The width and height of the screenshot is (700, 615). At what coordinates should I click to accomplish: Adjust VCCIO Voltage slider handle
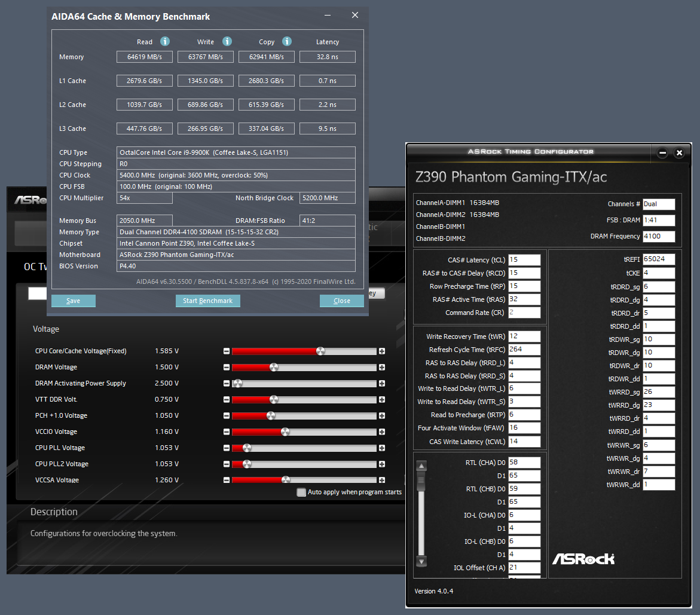[x=285, y=432]
